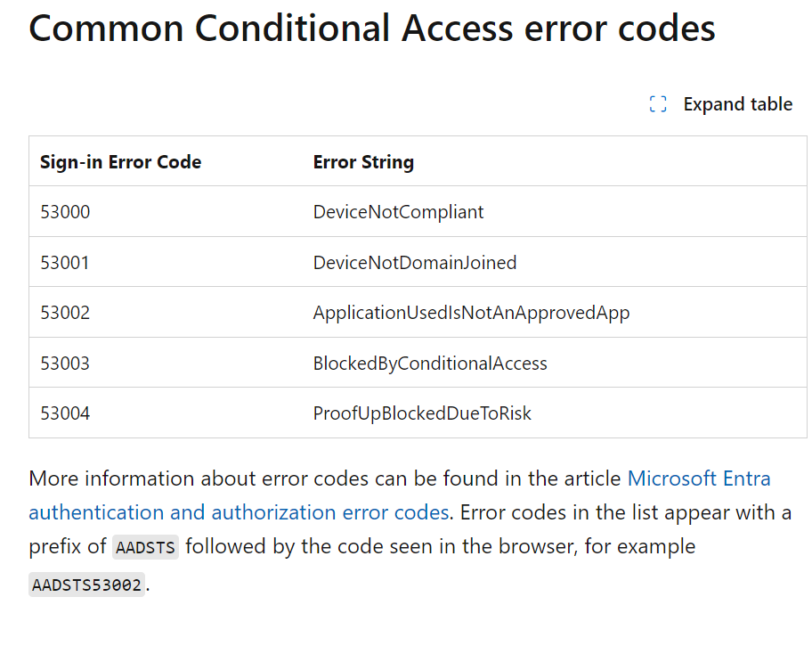Click the ProofUpBlockedDueToRisk error string
The width and height of the screenshot is (812, 646).
(x=422, y=413)
